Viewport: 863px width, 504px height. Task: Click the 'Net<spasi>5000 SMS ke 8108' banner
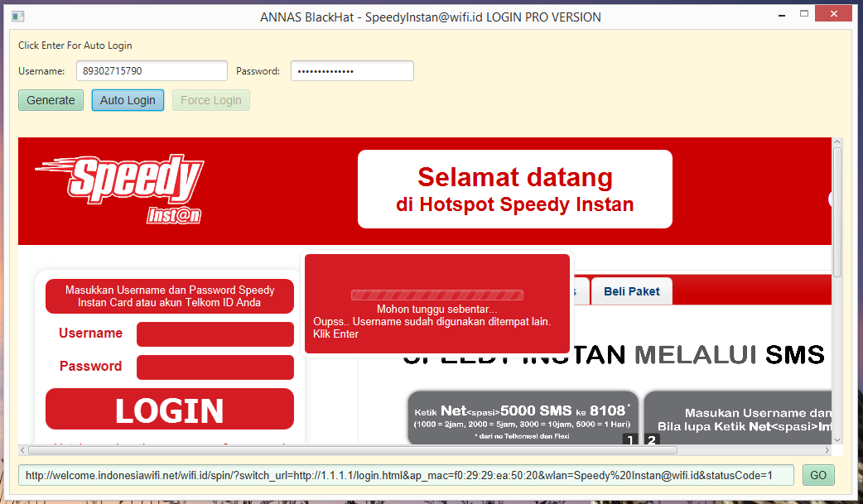523,418
